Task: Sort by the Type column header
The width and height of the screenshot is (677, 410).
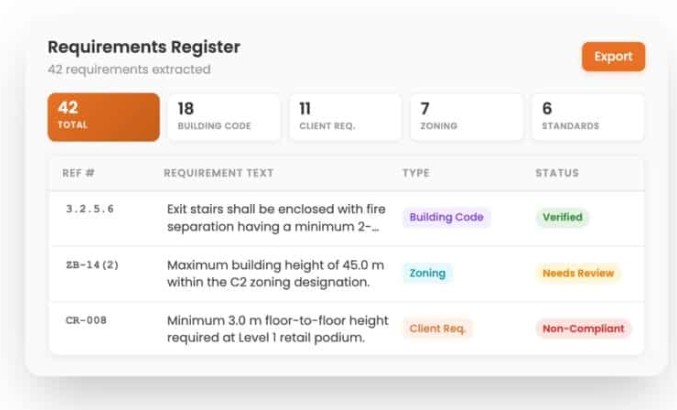Action: click(416, 173)
